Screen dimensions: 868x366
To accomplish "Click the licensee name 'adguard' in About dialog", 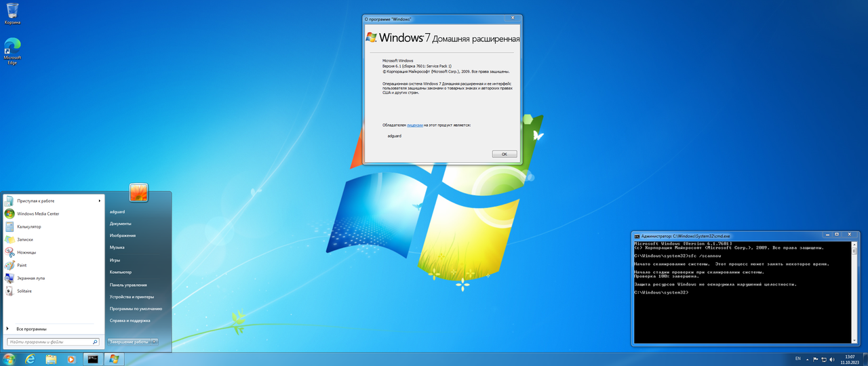I will [394, 136].
